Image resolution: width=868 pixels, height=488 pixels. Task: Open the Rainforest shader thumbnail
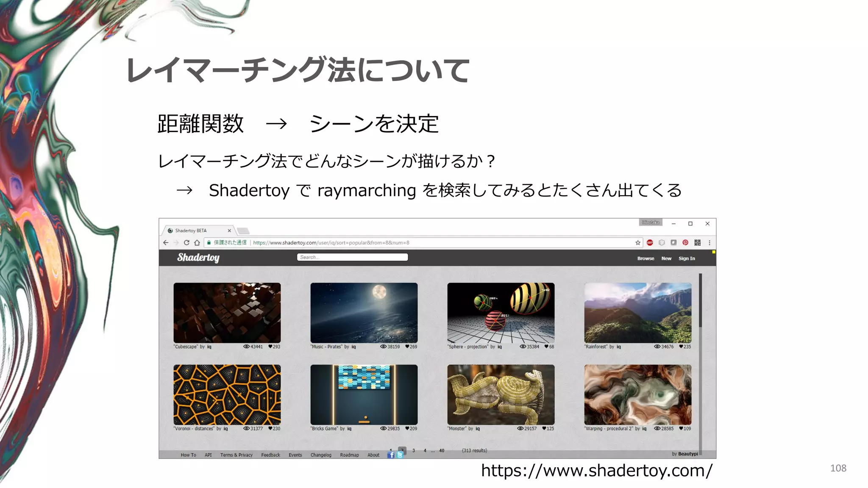638,313
